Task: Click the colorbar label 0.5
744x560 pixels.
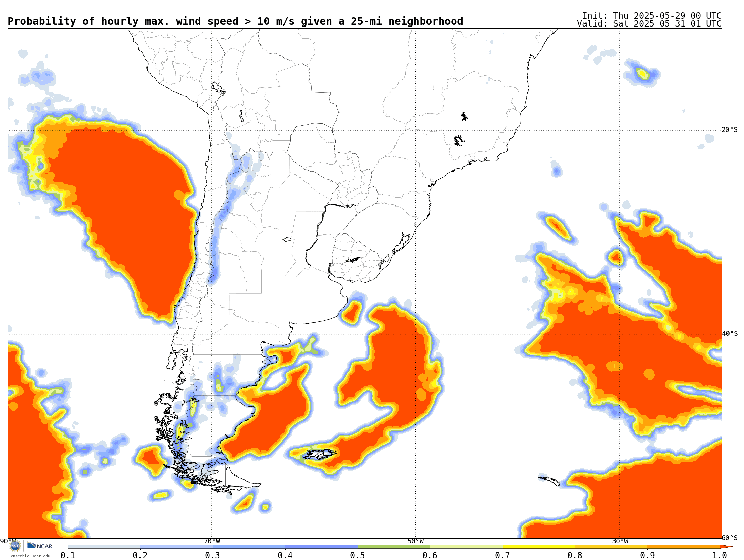Action: click(358, 555)
